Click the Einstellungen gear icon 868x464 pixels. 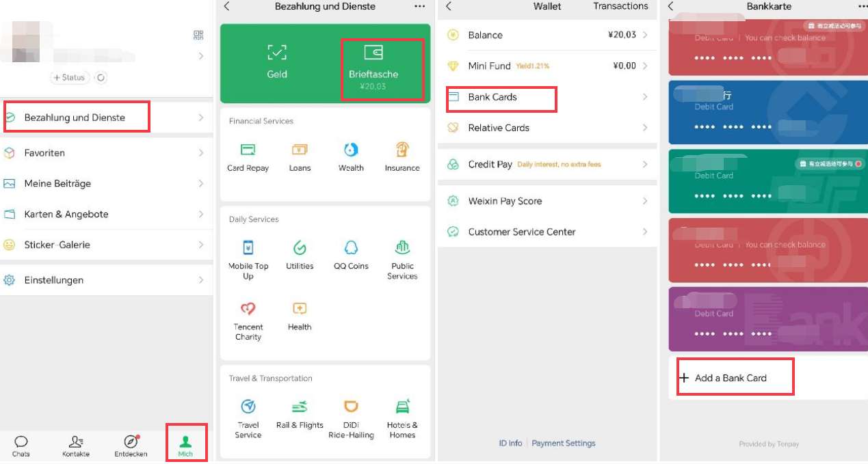coord(10,280)
